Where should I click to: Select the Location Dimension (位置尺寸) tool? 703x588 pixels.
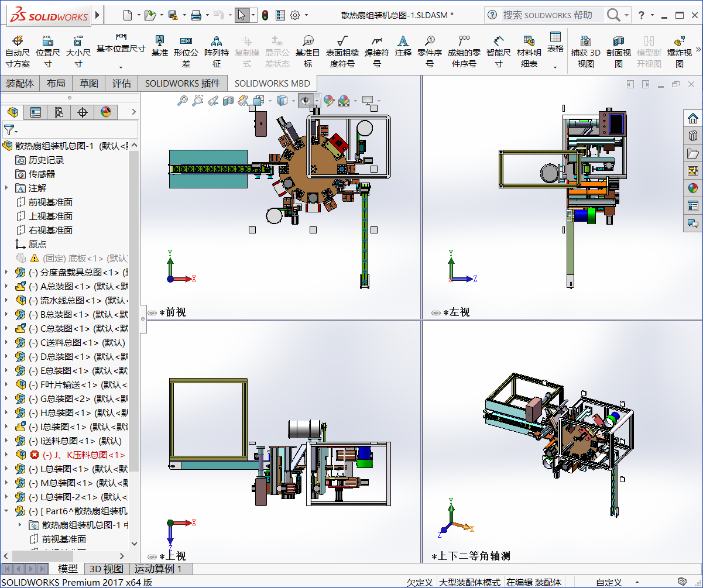point(48,51)
